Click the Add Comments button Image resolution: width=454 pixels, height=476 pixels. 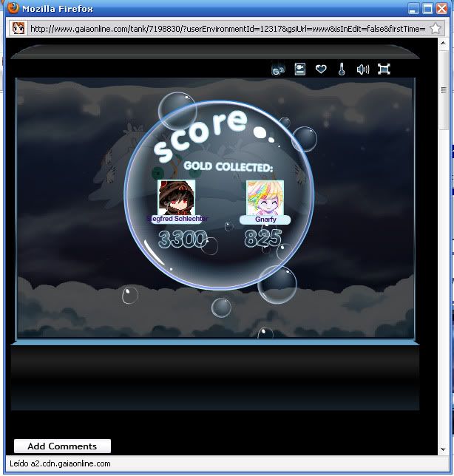click(x=62, y=446)
